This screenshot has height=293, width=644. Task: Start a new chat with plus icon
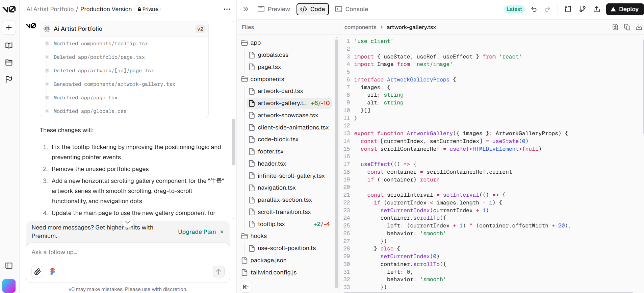[x=9, y=28]
